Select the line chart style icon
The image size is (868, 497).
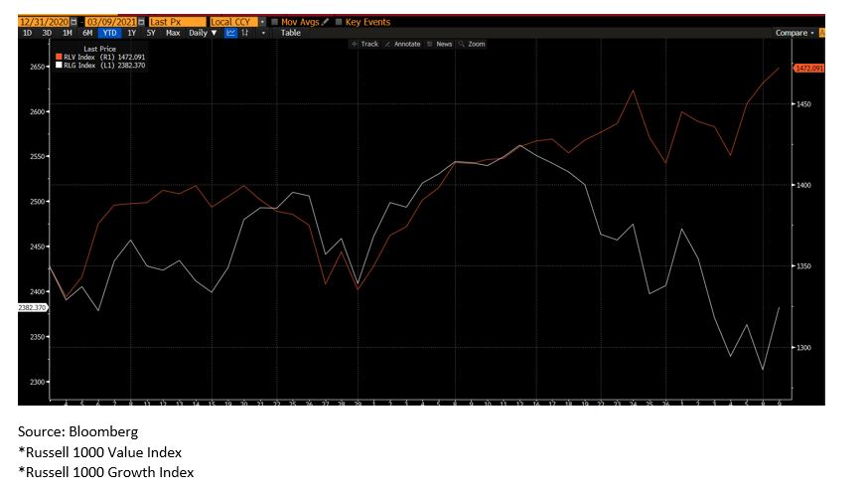pos(230,33)
